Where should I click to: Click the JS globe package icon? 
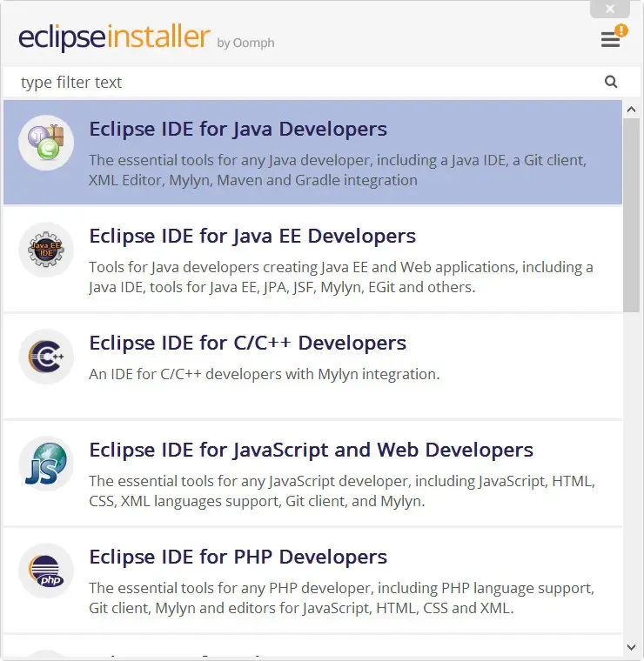[x=46, y=464]
